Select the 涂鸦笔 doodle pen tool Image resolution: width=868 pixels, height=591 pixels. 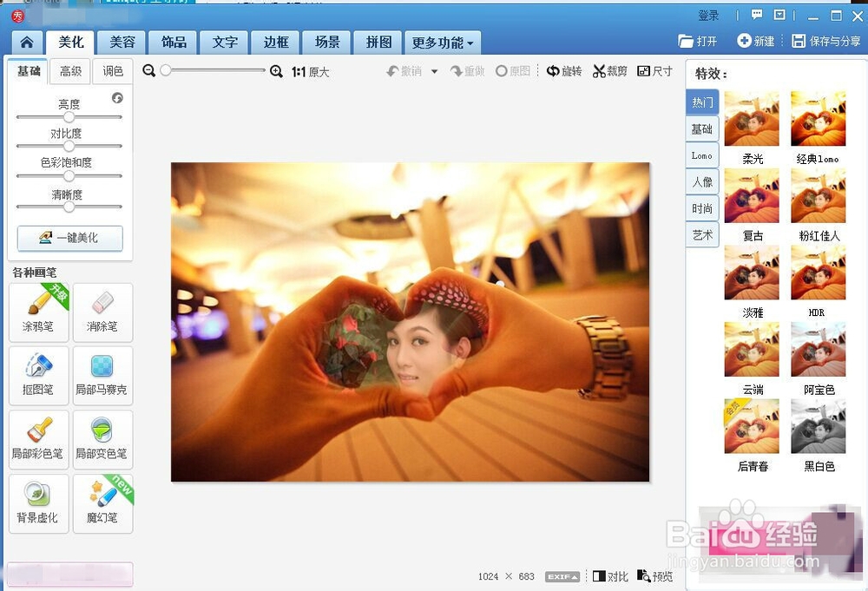click(x=38, y=312)
